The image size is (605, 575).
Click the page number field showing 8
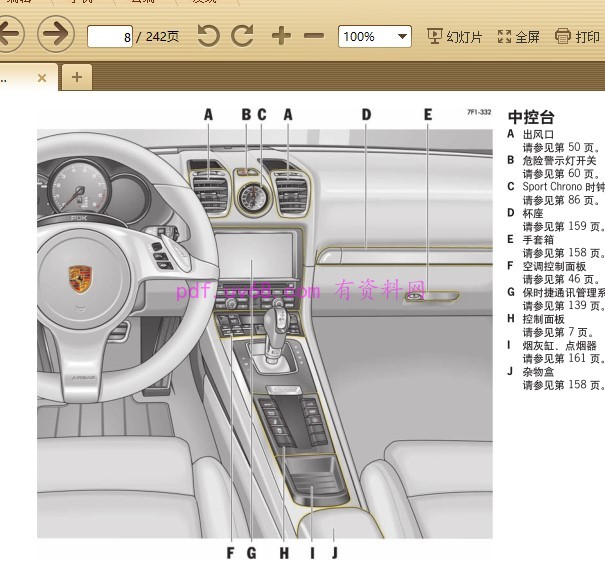tap(111, 37)
